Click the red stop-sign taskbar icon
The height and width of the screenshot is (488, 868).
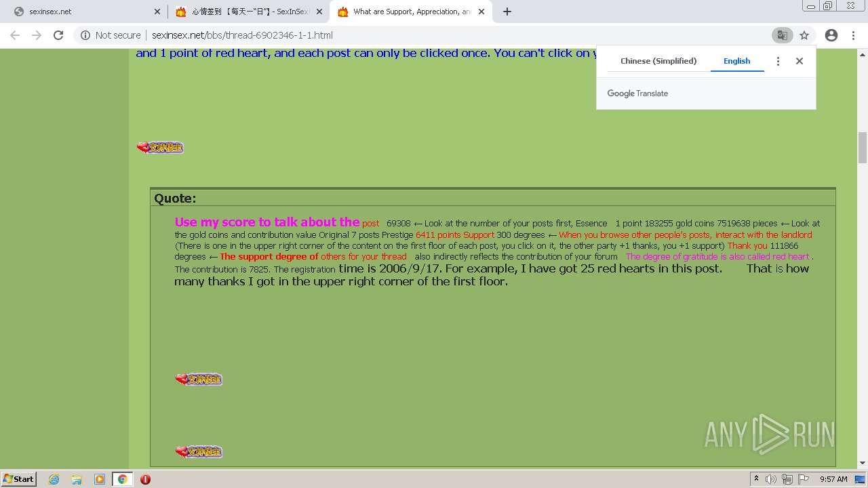145,479
